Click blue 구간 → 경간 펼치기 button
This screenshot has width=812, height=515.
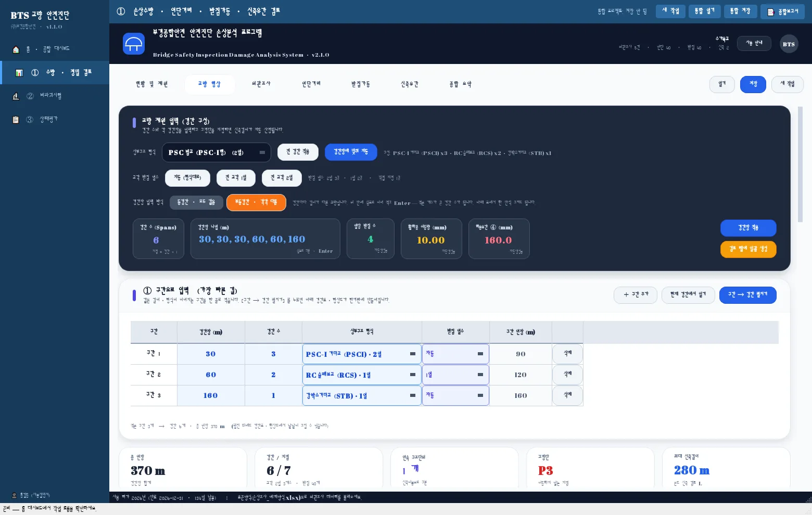coord(747,295)
